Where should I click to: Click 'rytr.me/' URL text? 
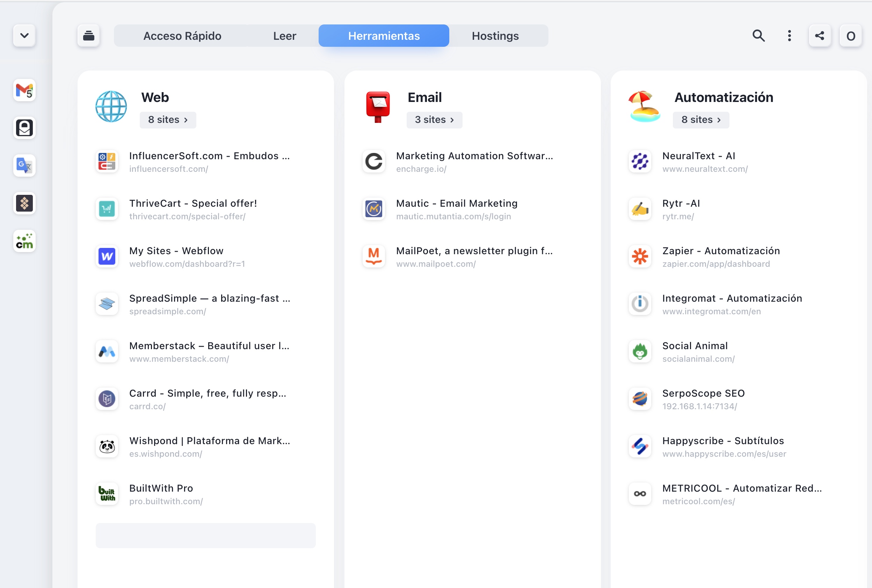pyautogui.click(x=678, y=216)
